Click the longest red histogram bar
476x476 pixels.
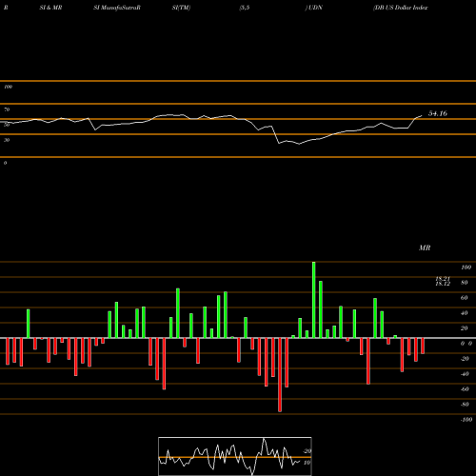tap(280, 375)
